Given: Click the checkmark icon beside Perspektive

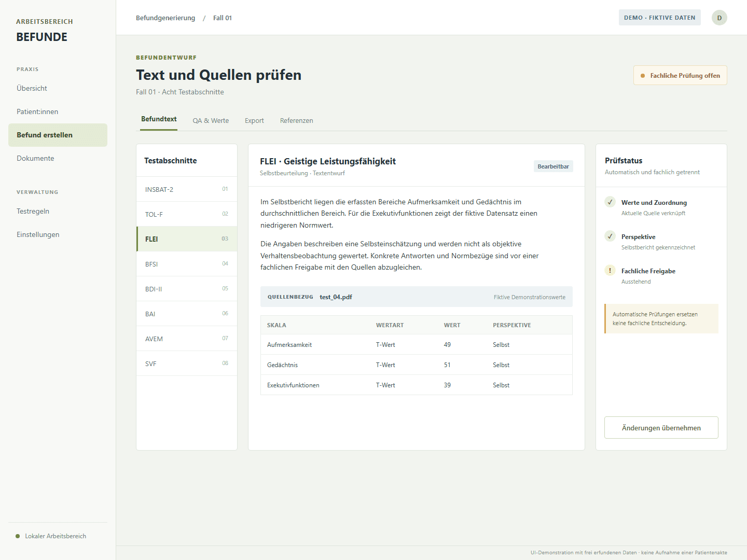Looking at the screenshot, I should click(x=610, y=236).
